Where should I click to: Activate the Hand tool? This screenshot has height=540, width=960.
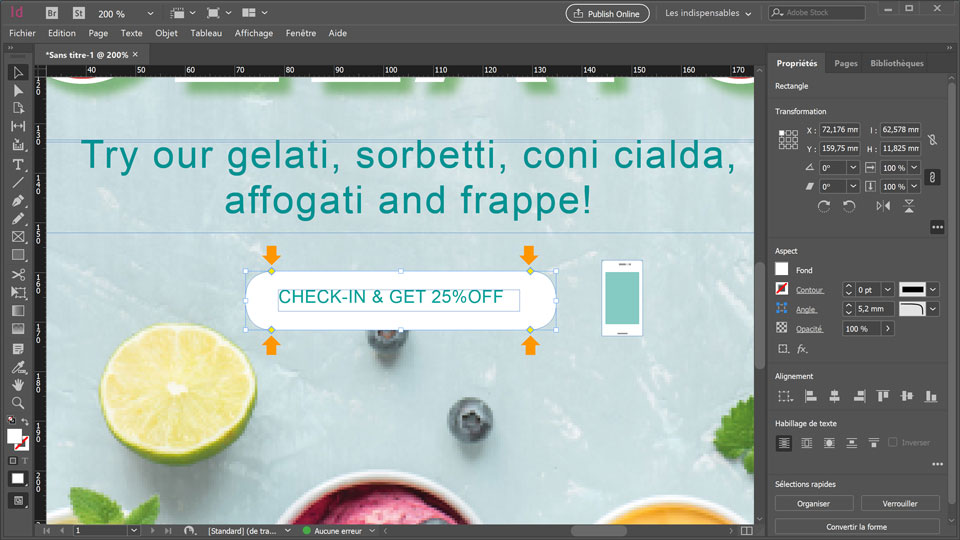coord(18,384)
